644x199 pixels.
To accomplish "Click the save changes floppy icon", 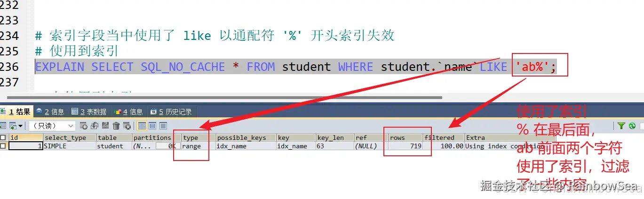I will (105, 126).
